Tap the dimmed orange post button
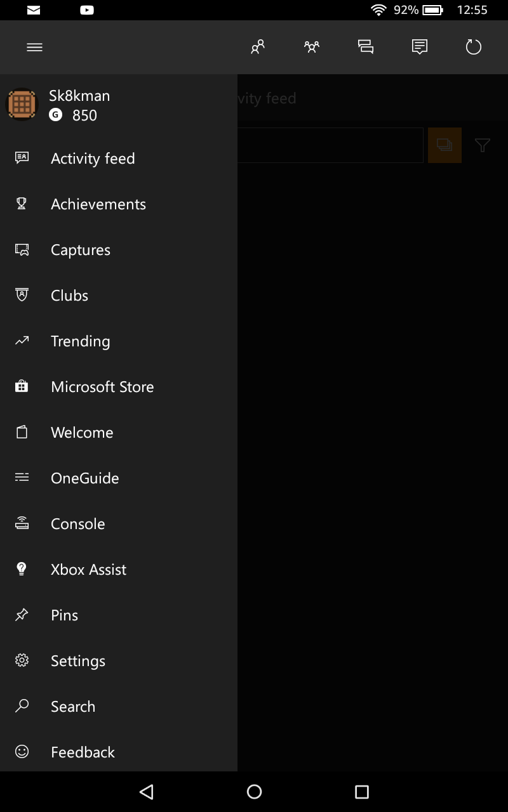508x812 pixels. [444, 145]
